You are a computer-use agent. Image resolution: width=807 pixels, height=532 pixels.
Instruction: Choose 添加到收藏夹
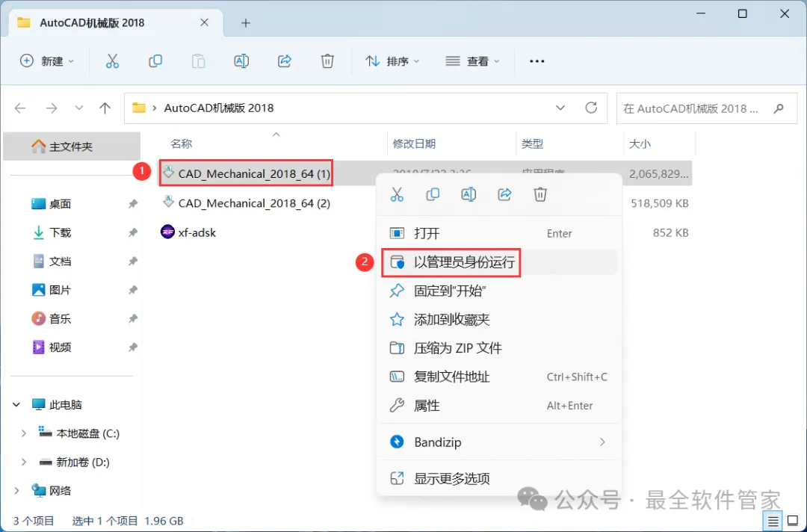tap(498, 320)
